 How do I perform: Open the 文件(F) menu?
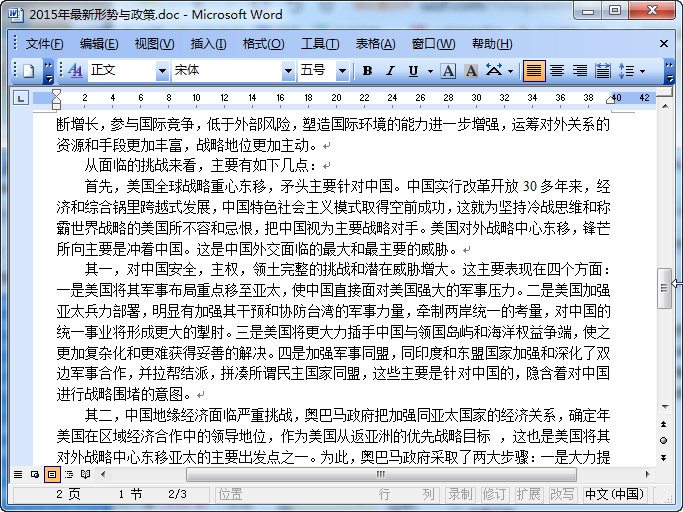pyautogui.click(x=44, y=44)
